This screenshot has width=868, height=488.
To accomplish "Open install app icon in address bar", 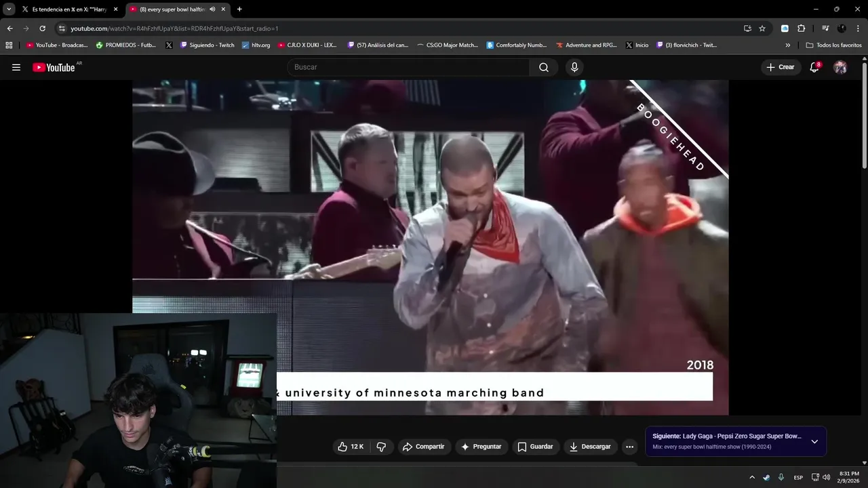I will tap(747, 28).
